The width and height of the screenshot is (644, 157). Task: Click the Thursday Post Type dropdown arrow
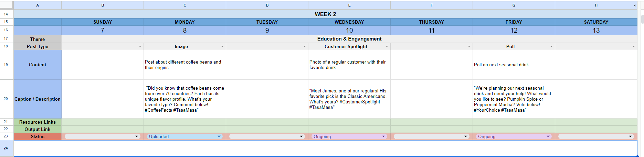(469, 46)
